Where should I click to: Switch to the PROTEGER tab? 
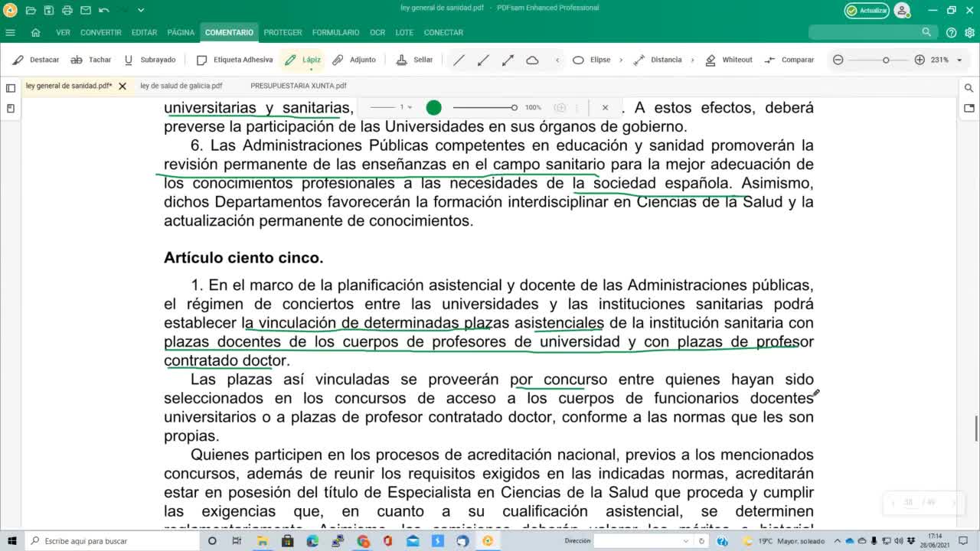(x=283, y=32)
